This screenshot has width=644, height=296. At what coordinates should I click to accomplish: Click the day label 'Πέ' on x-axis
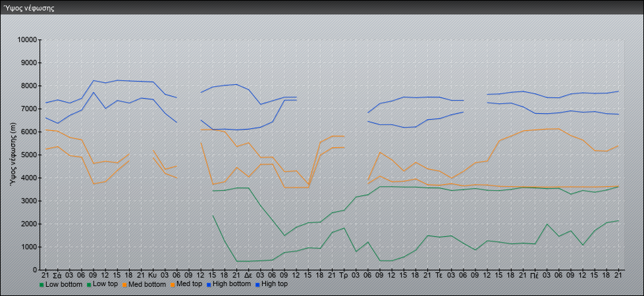click(535, 275)
